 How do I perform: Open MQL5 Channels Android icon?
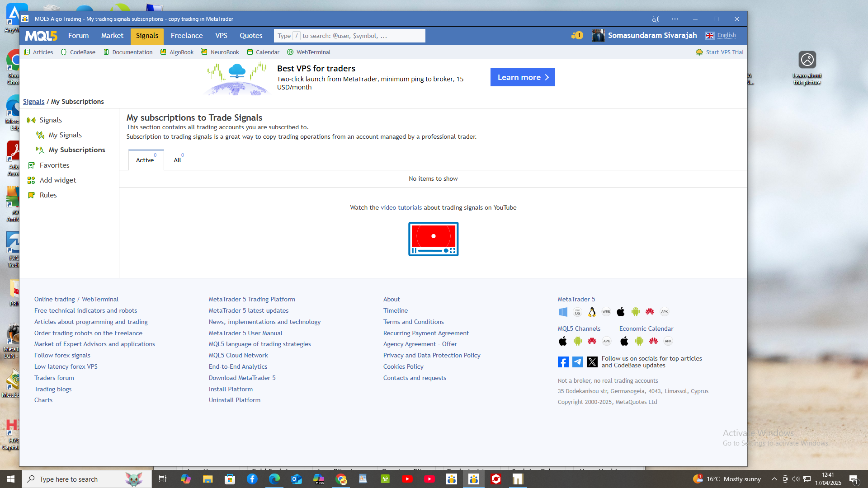pyautogui.click(x=577, y=341)
